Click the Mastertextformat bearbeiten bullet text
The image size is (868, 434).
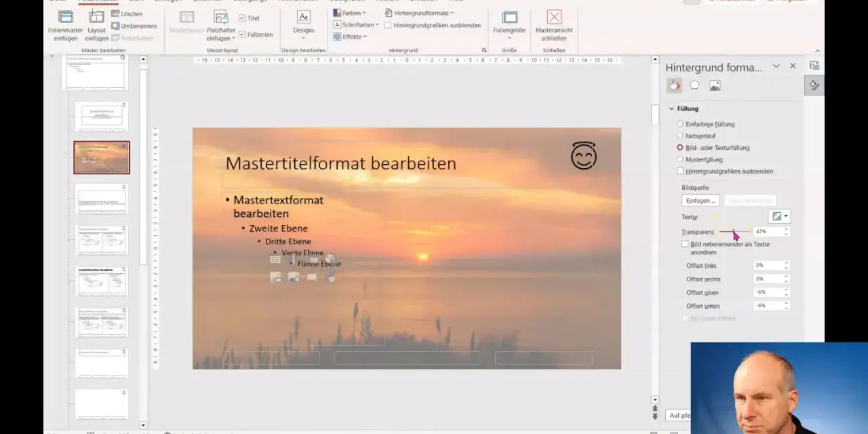pos(278,207)
